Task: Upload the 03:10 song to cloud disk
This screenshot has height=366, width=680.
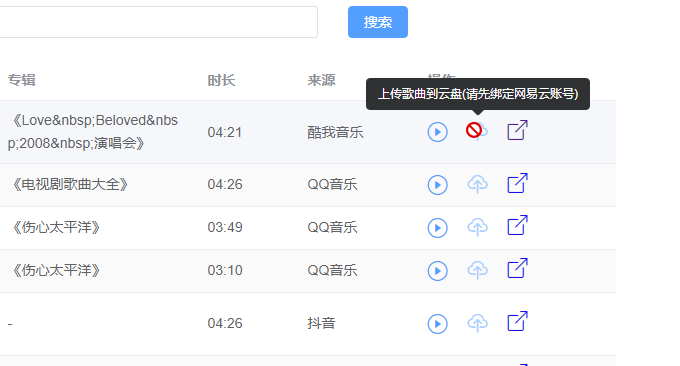Action: point(477,270)
